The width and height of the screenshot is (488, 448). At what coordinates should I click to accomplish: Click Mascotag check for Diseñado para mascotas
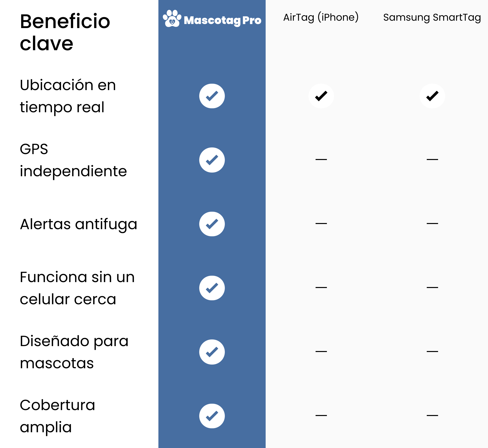coord(212,352)
